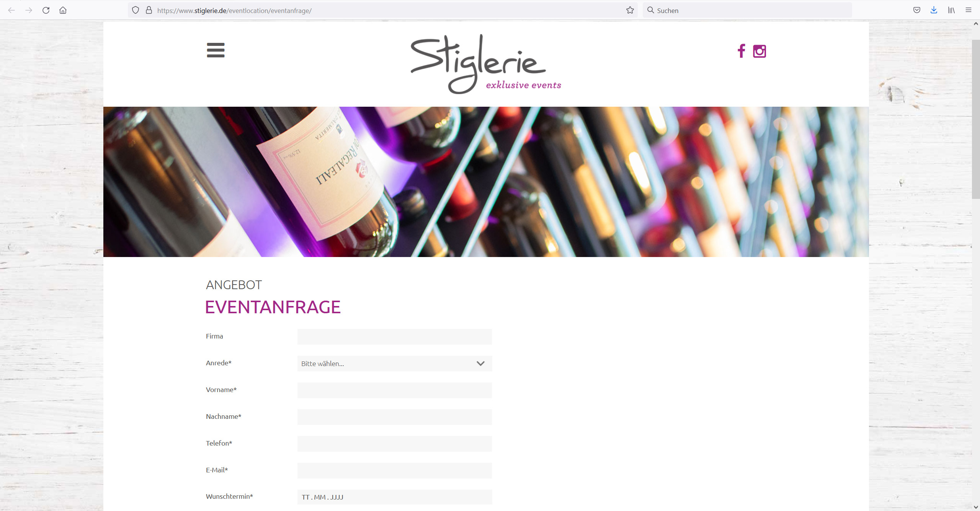The width and height of the screenshot is (980, 511).
Task: Select the Nachname input field
Action: point(395,417)
